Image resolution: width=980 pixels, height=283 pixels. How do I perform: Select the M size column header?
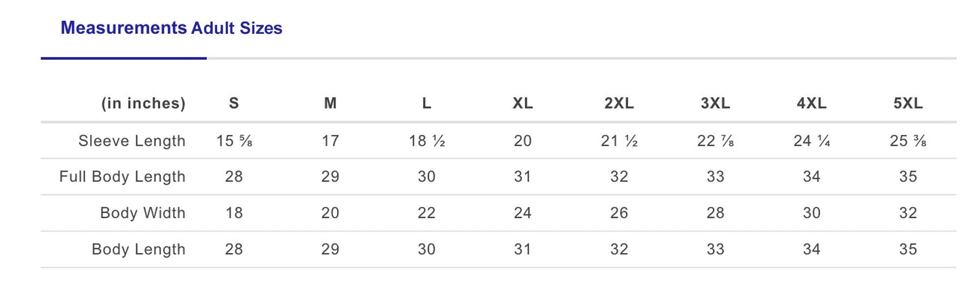[330, 104]
